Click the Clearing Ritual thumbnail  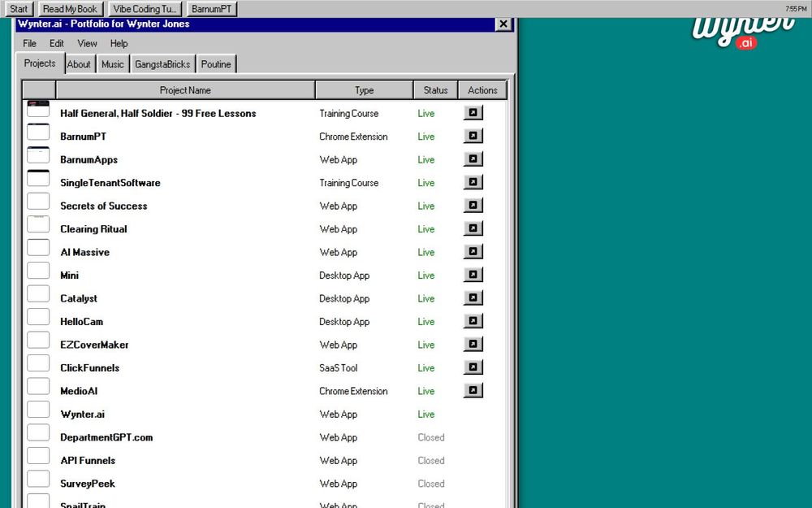tap(38, 224)
